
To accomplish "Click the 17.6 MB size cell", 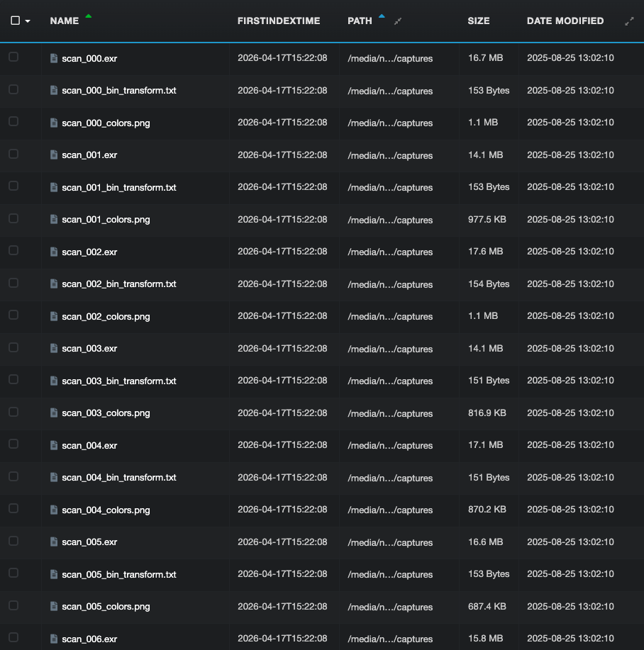I will point(486,251).
